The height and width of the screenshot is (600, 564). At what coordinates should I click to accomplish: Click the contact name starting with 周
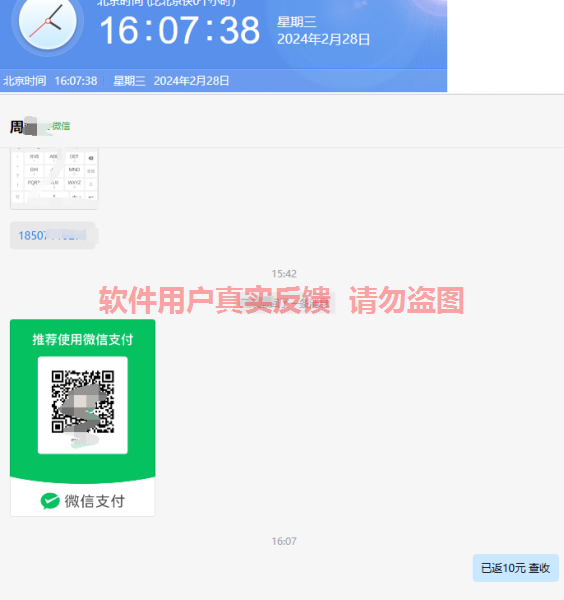click(23, 127)
